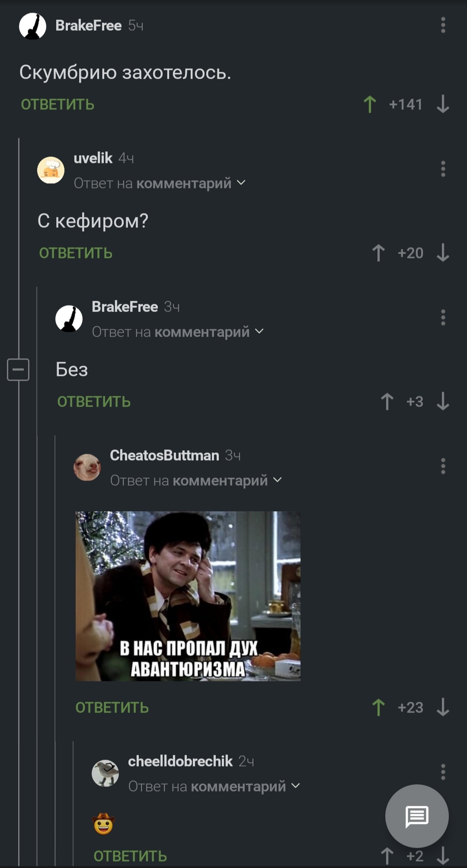The width and height of the screenshot is (467, 868).
Task: Downvote the comment rated +141
Action: [x=443, y=105]
